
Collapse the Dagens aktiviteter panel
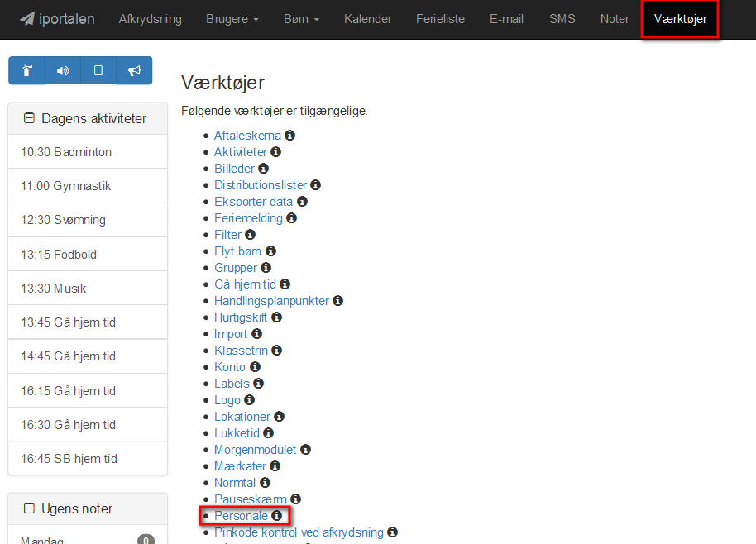pyautogui.click(x=30, y=118)
